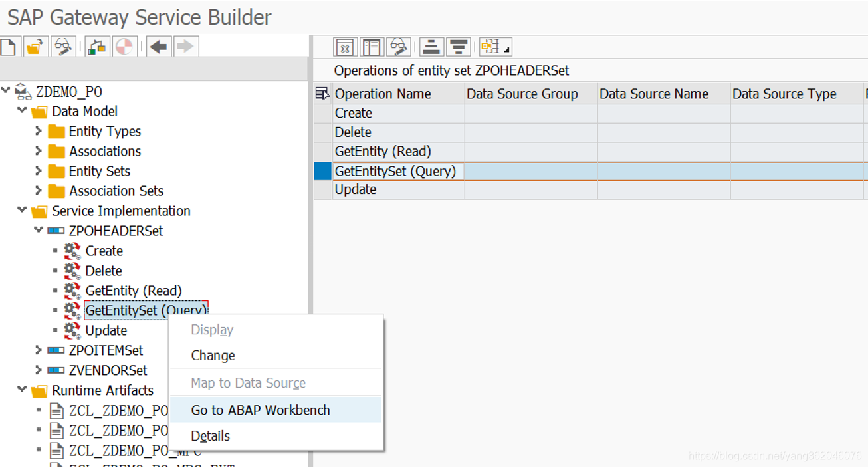Screen dimensions: 868x468
Task: Collapse the Runtime Artifacts folder
Action: (22, 390)
